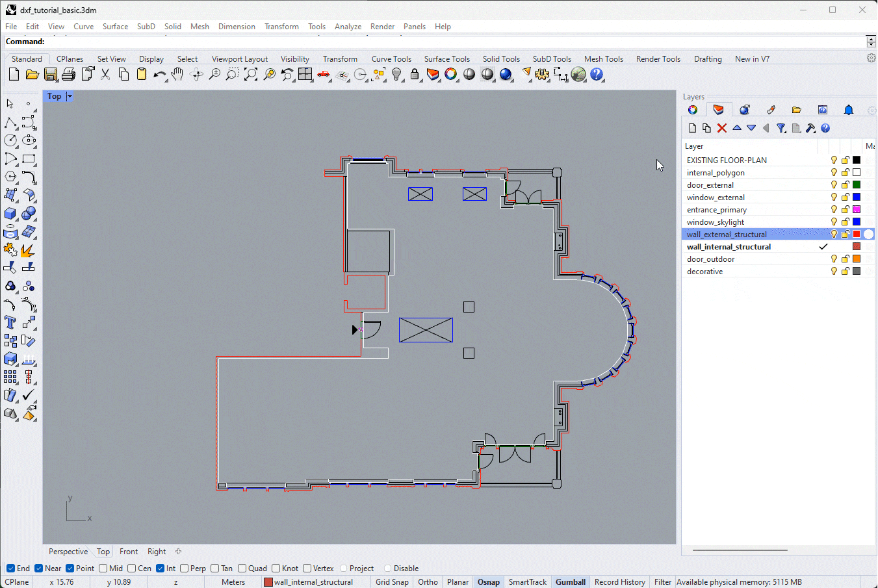Open the Notifications bell panel tab
Image resolution: width=878 pixels, height=588 pixels.
click(x=848, y=110)
